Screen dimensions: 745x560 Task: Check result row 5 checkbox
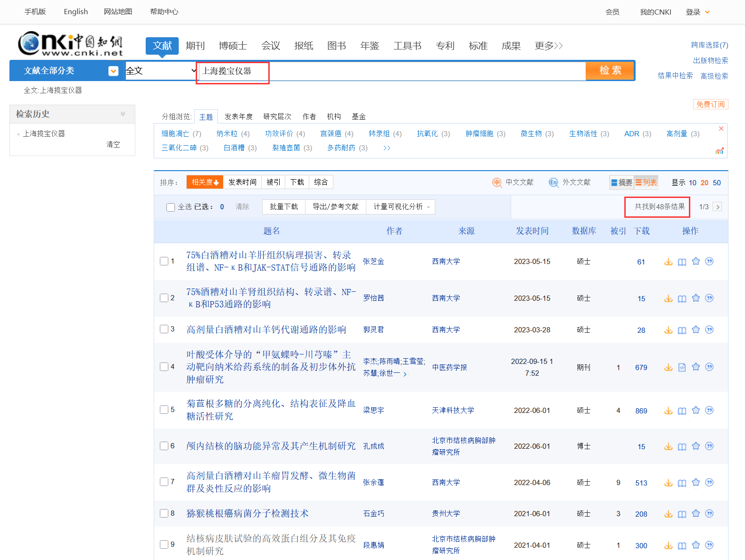pos(164,410)
